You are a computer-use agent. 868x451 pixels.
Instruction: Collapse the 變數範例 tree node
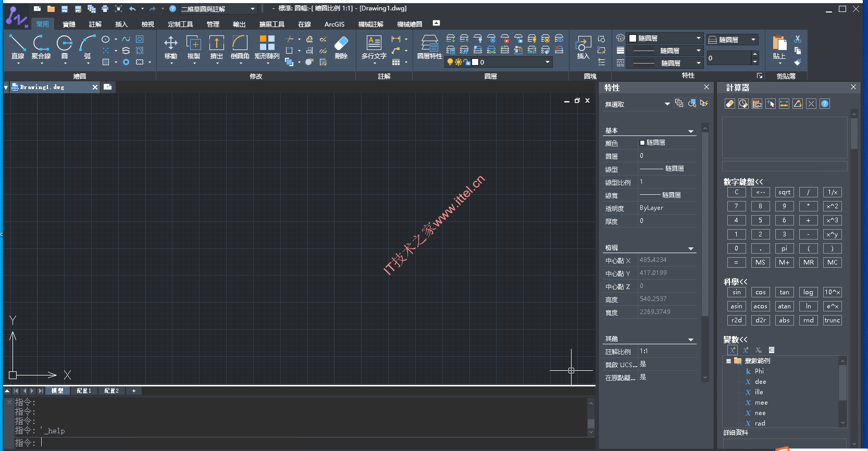click(x=728, y=361)
